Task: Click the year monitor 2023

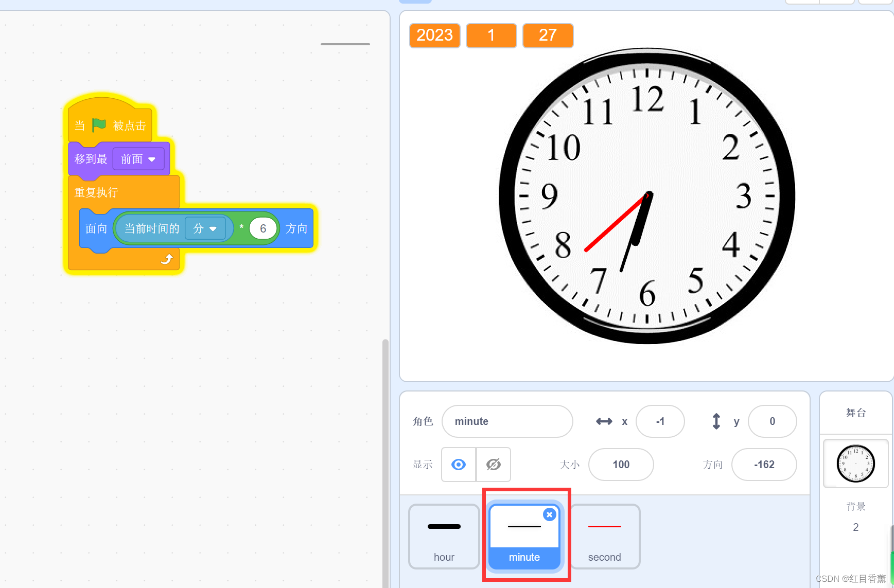Action: pos(435,35)
